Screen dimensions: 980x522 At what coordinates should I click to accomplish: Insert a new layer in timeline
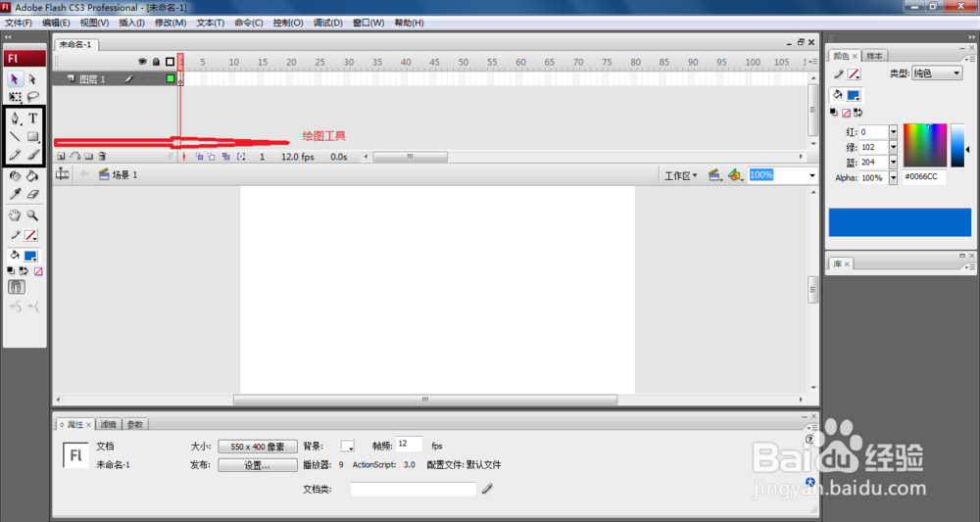[61, 157]
